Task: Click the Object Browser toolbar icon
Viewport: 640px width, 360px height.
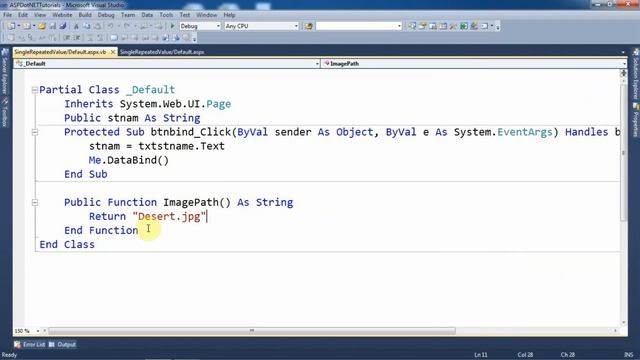Action: 433,26
